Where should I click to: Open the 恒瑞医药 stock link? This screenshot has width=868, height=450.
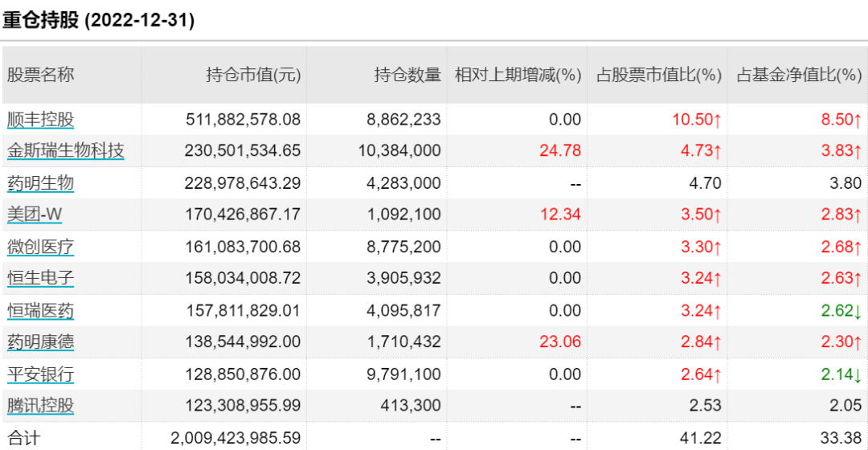pos(40,310)
